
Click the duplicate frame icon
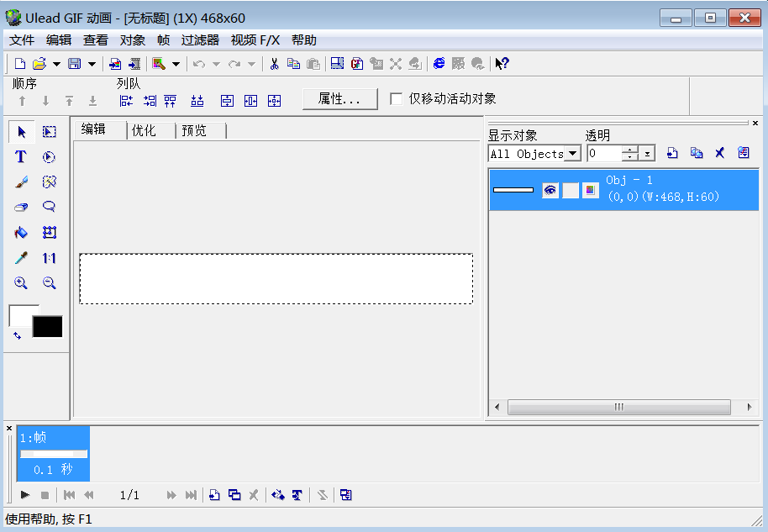pos(234,495)
